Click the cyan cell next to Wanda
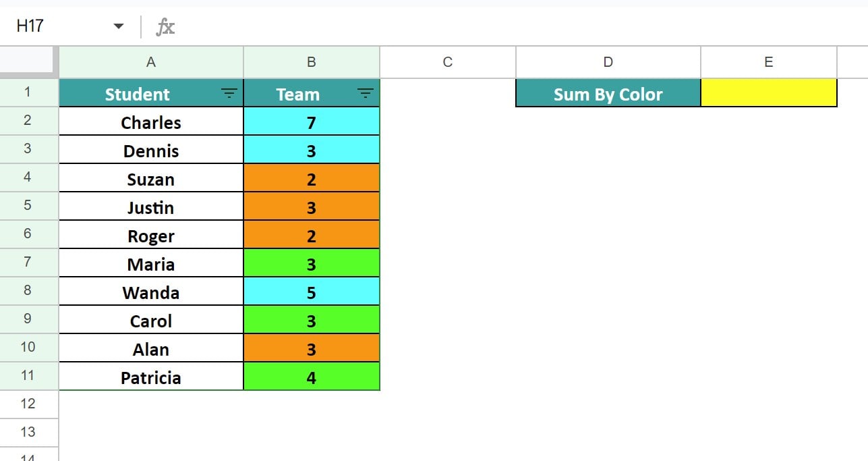The height and width of the screenshot is (461, 868). 312,292
